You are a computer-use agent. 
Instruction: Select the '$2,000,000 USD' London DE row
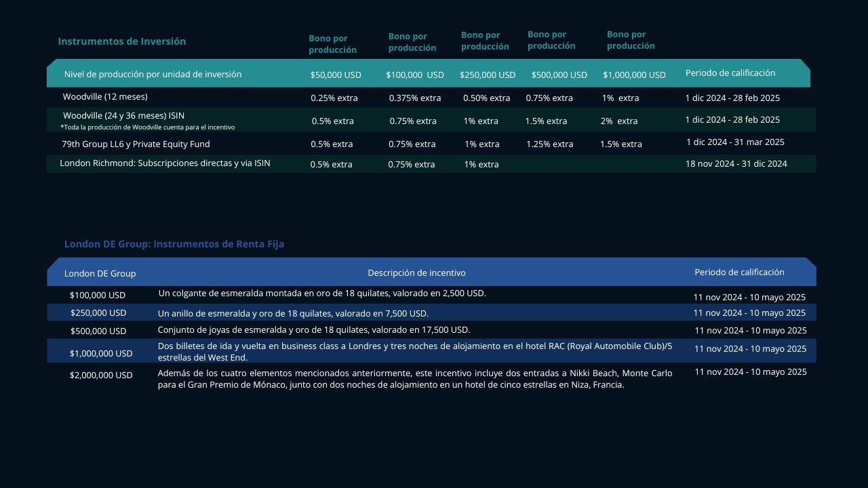(x=101, y=375)
